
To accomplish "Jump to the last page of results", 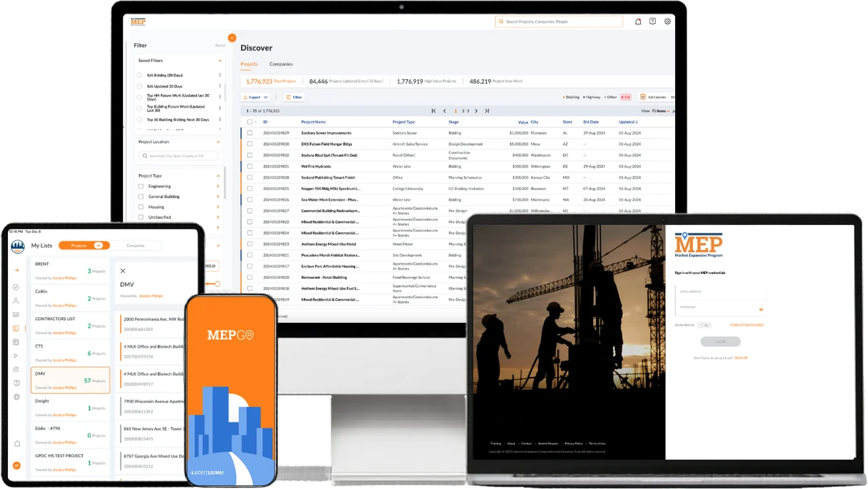I will point(487,111).
